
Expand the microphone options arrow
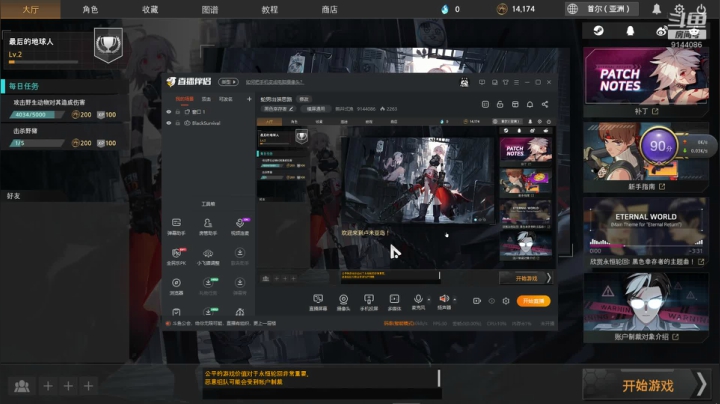click(428, 300)
